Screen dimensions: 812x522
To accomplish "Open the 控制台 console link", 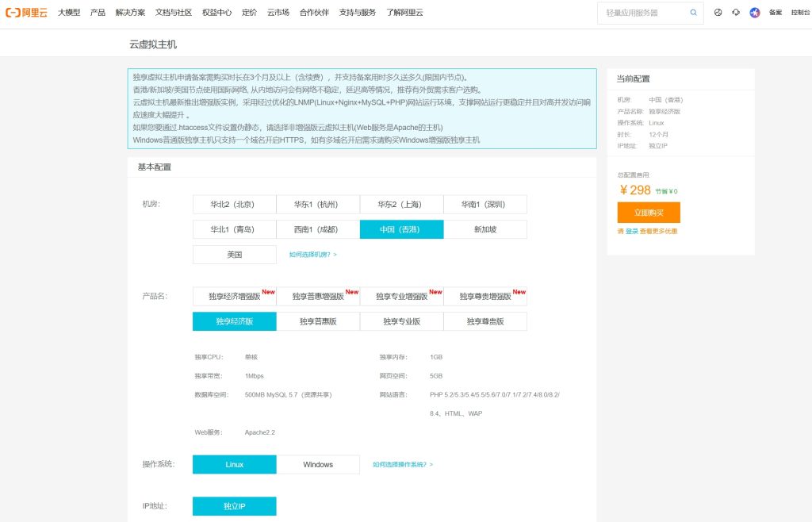I will click(799, 13).
